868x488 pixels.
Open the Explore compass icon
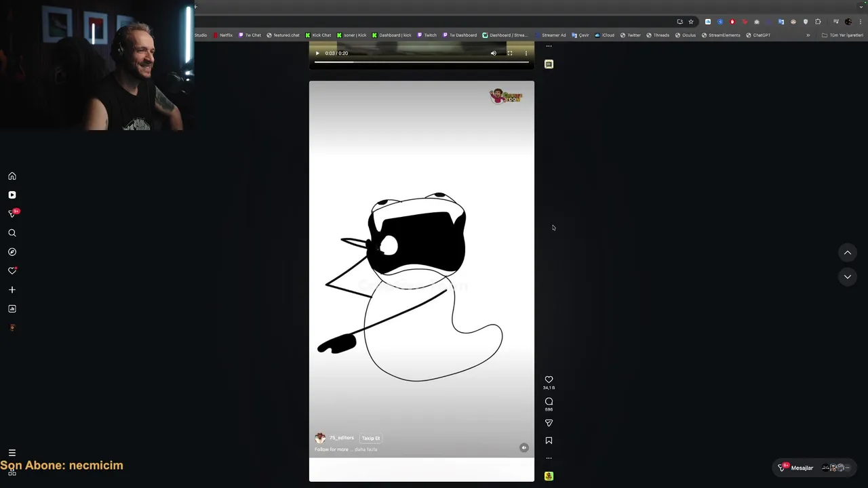point(12,252)
